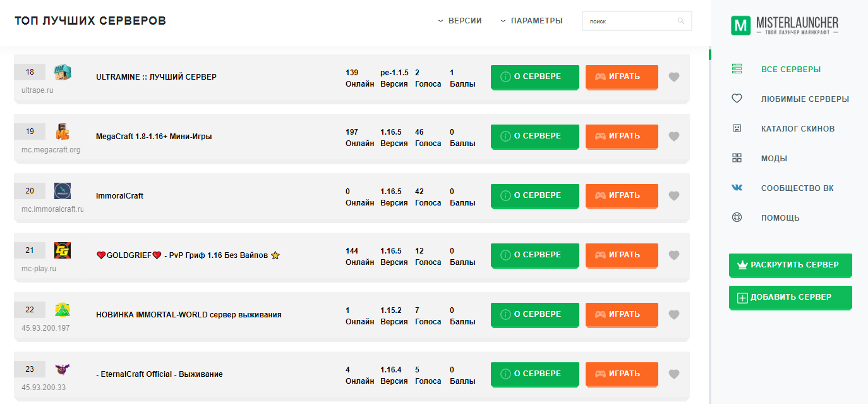Favorite the ImmoralCraft server with heart
The height and width of the screenshot is (404, 868).
tap(674, 196)
